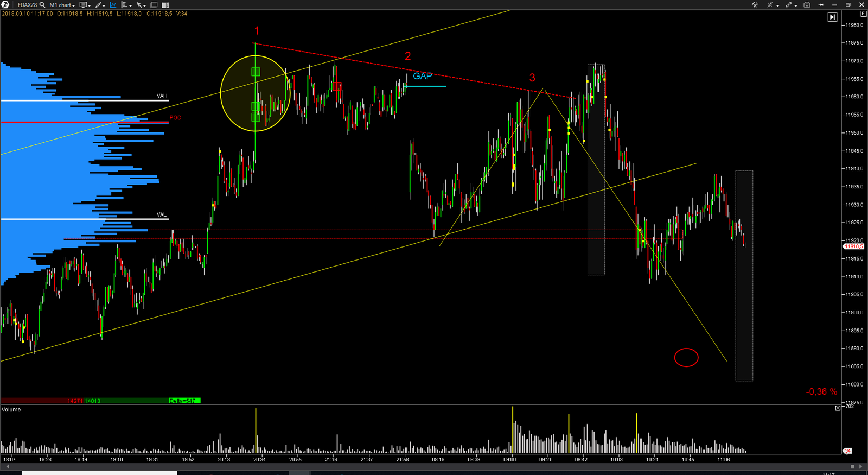The image size is (868, 475).
Task: Click the OHLC data line at top
Action: (94, 14)
